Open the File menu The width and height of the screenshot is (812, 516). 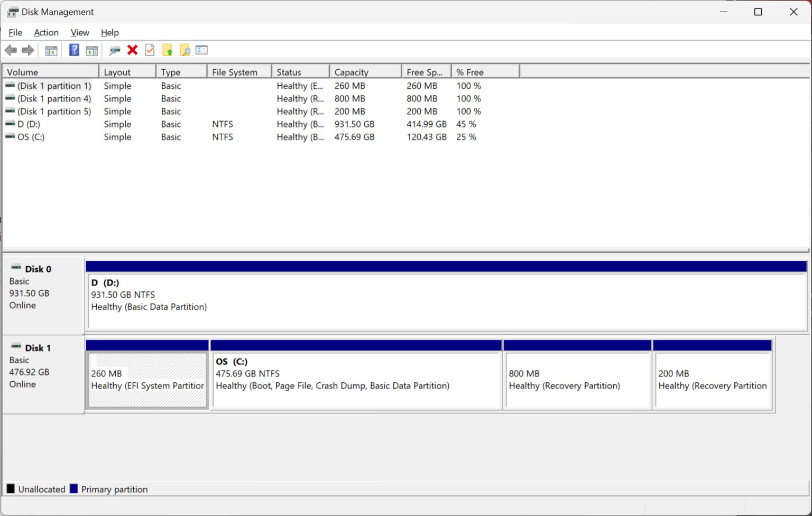[15, 32]
